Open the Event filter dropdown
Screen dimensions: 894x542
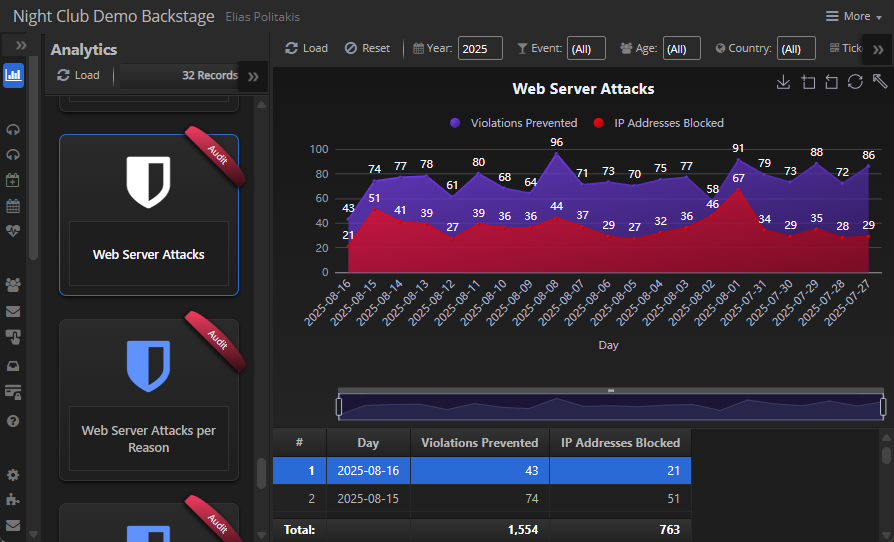point(585,48)
